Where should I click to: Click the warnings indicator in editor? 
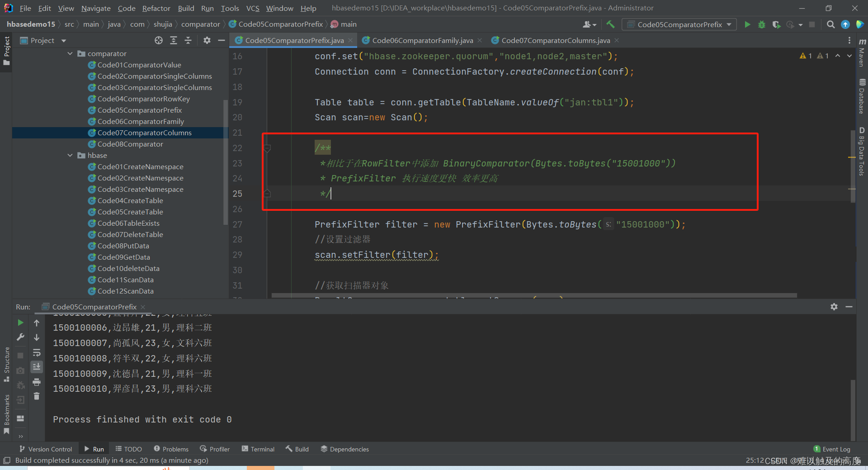click(x=814, y=56)
